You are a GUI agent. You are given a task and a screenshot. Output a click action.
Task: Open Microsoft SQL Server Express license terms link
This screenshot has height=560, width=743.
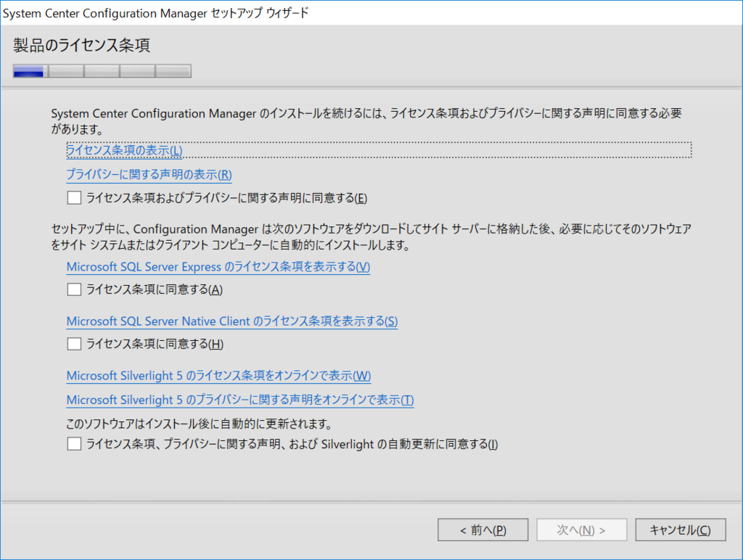tap(218, 267)
